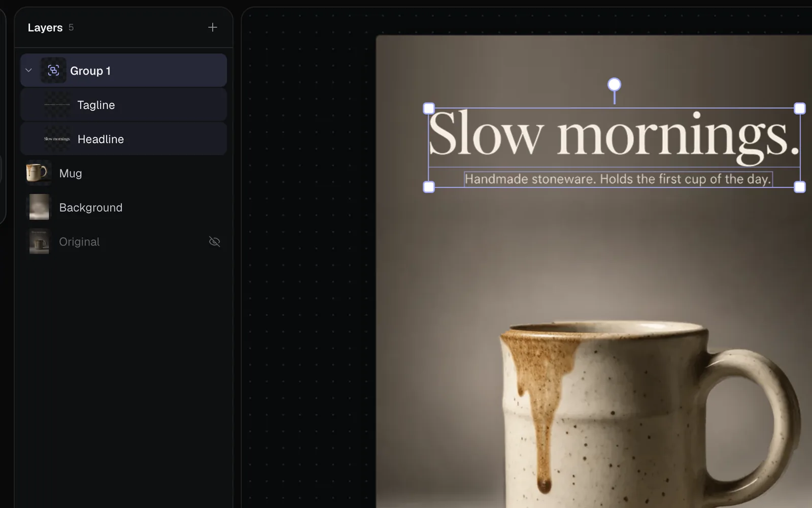Select the Headline layer

pos(123,139)
